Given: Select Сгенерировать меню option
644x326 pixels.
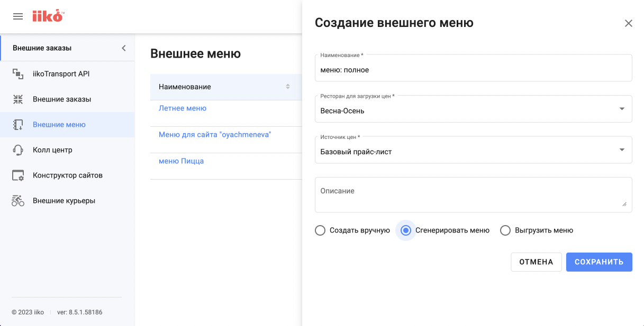Looking at the screenshot, I should 405,230.
